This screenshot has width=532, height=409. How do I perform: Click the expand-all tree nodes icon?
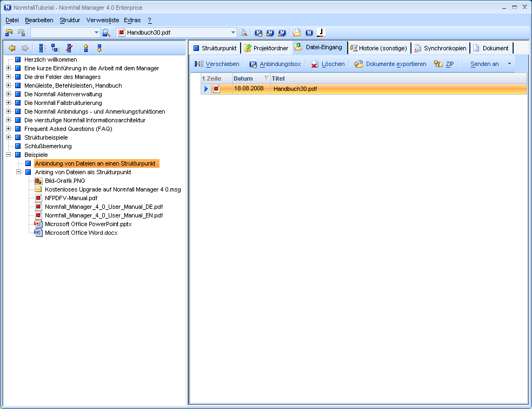coord(43,48)
